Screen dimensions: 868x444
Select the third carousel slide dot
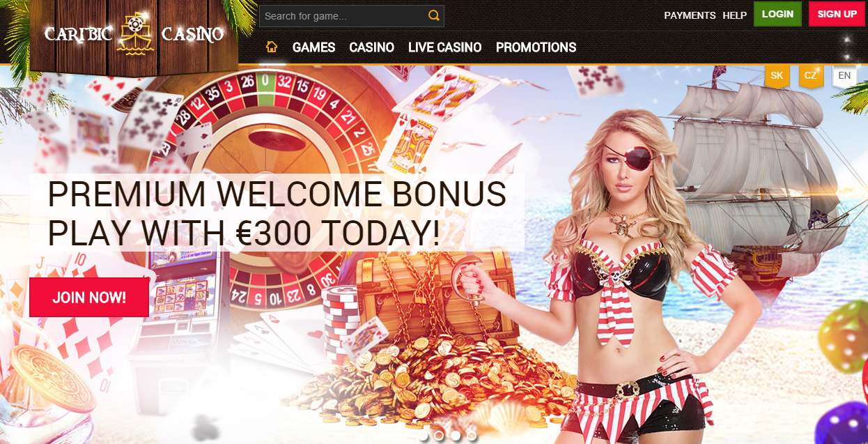click(456, 436)
